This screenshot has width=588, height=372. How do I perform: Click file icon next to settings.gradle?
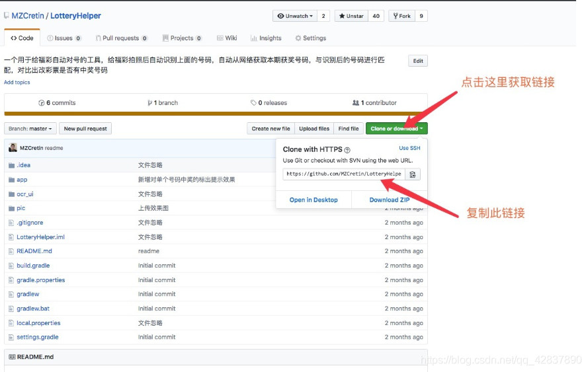pos(11,337)
